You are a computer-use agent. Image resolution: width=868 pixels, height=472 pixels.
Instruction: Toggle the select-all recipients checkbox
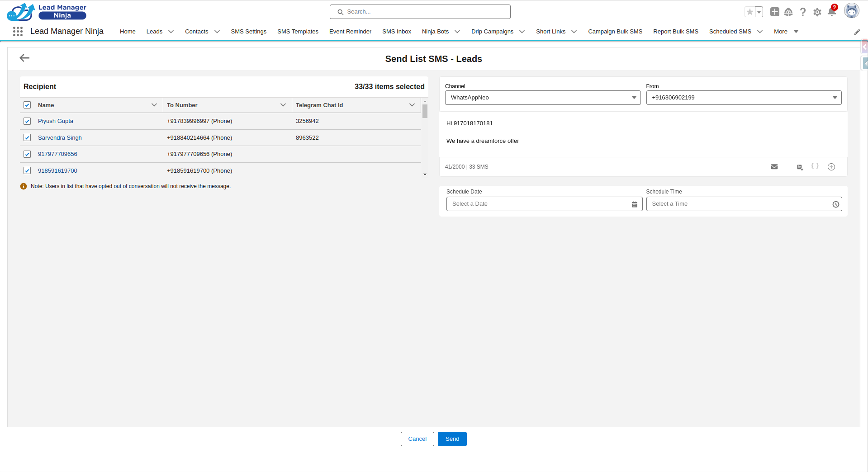coord(27,105)
